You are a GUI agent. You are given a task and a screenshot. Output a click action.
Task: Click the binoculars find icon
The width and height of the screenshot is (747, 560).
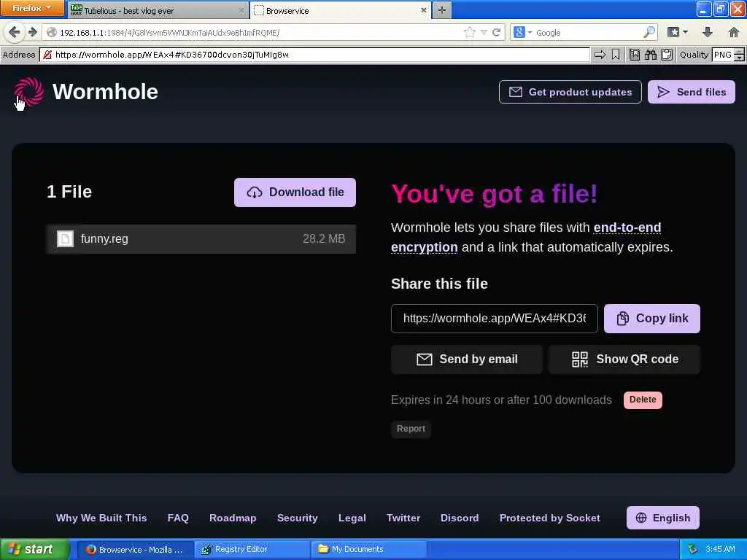[650, 55]
